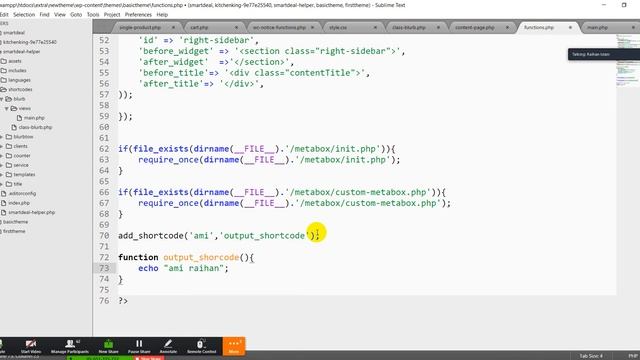This screenshot has height=360, width=640.
Task: Close the content-page.php tab
Action: 507,27
